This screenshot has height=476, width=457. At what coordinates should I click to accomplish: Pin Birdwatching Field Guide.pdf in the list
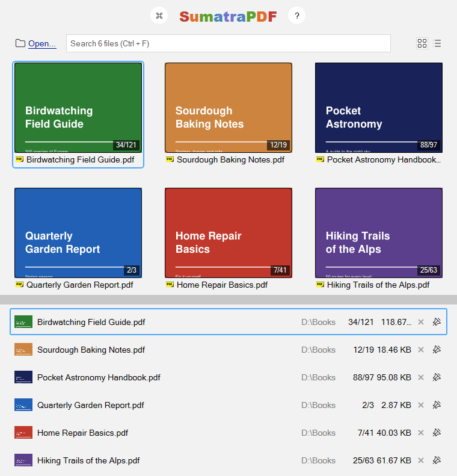tap(437, 322)
